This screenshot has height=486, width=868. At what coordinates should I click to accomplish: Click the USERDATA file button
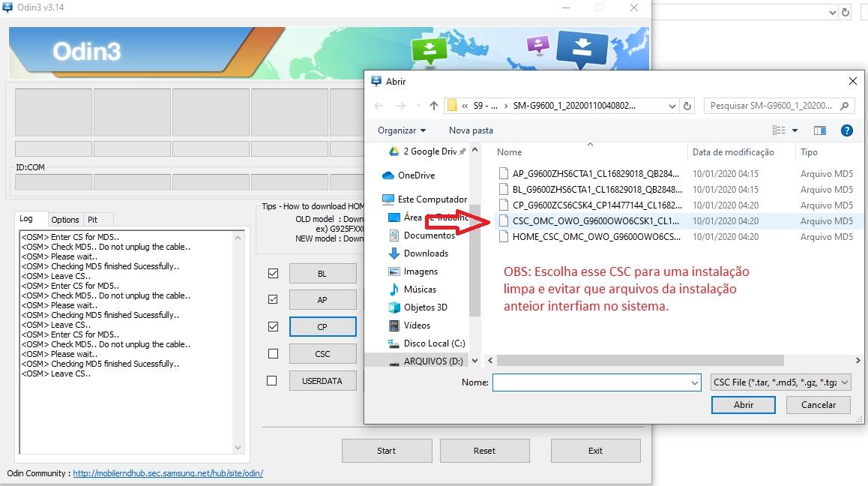(x=322, y=381)
